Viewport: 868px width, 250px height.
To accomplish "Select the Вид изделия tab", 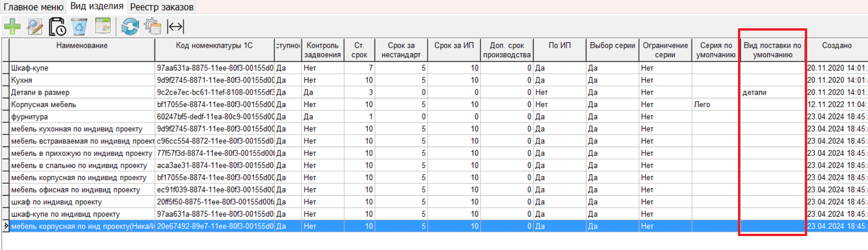I will [97, 6].
